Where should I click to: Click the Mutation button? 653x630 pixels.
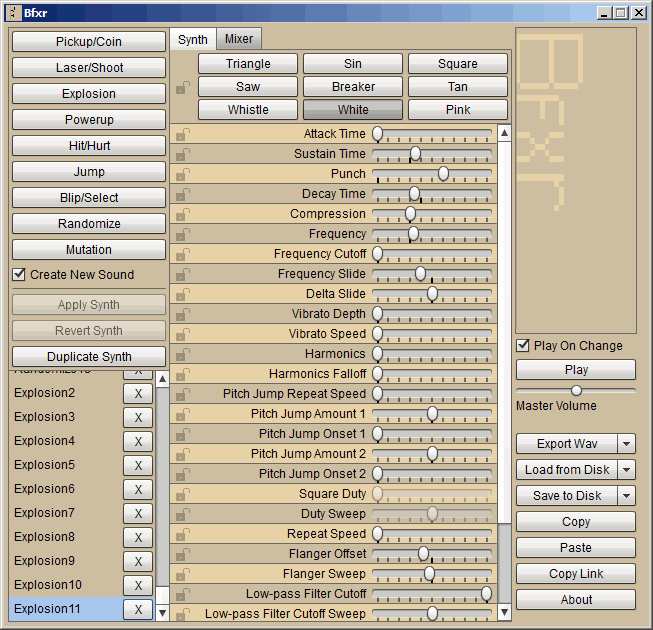[89, 249]
